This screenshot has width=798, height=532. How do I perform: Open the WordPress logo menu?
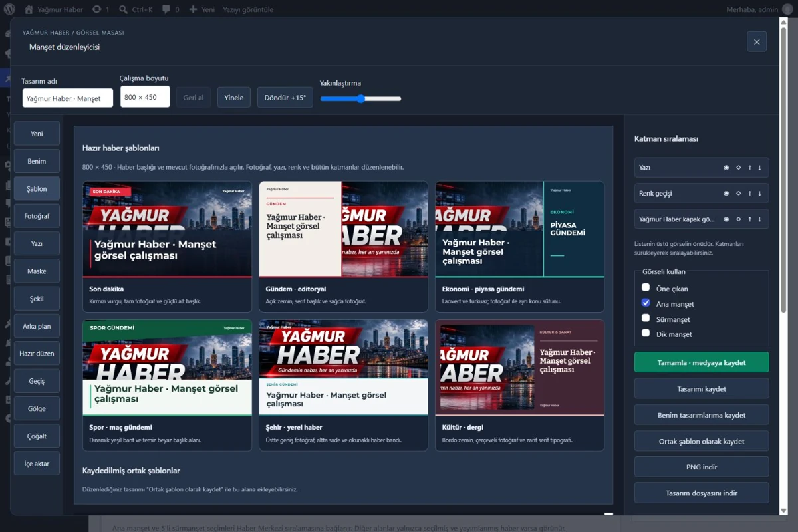[9, 9]
